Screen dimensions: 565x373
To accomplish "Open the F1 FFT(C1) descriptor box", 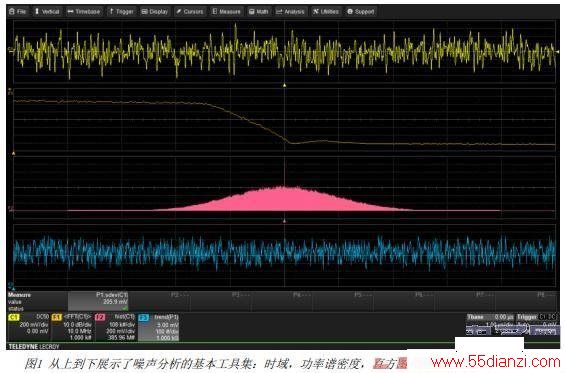I will (72, 327).
